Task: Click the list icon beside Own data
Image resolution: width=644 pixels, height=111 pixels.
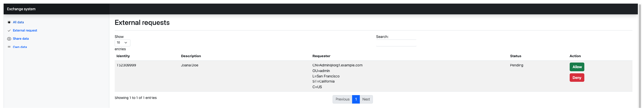Action: tap(9, 47)
